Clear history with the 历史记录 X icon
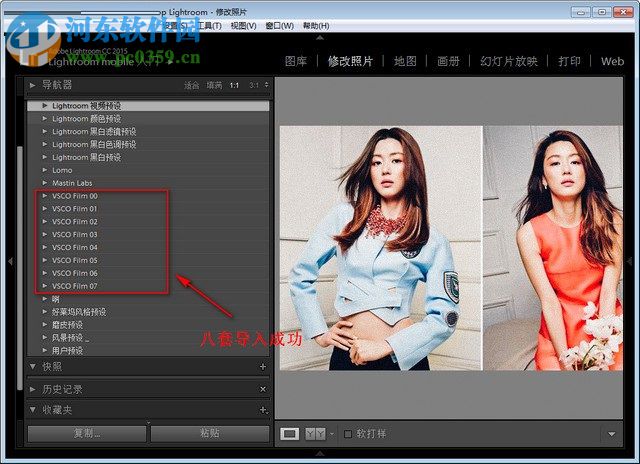 pos(263,389)
